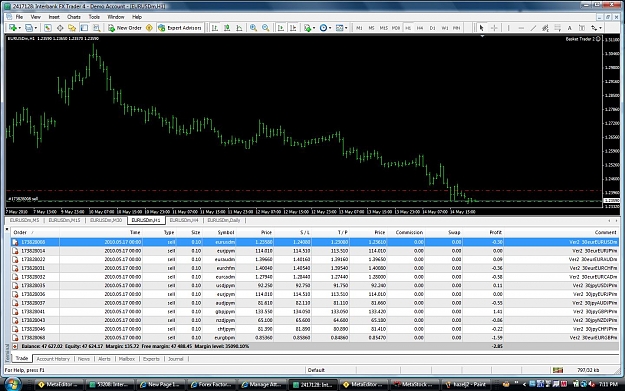
Task: Select the H4 timeframe button
Action: [x=420, y=28]
